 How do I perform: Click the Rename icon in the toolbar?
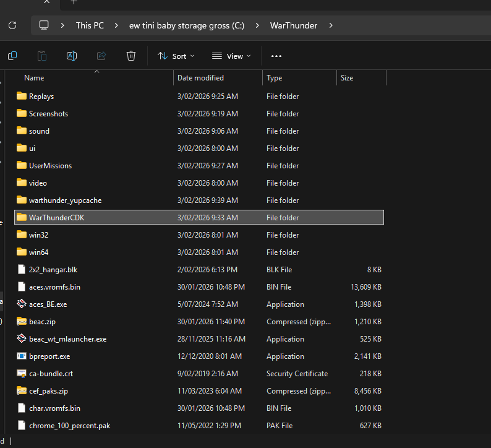point(72,56)
